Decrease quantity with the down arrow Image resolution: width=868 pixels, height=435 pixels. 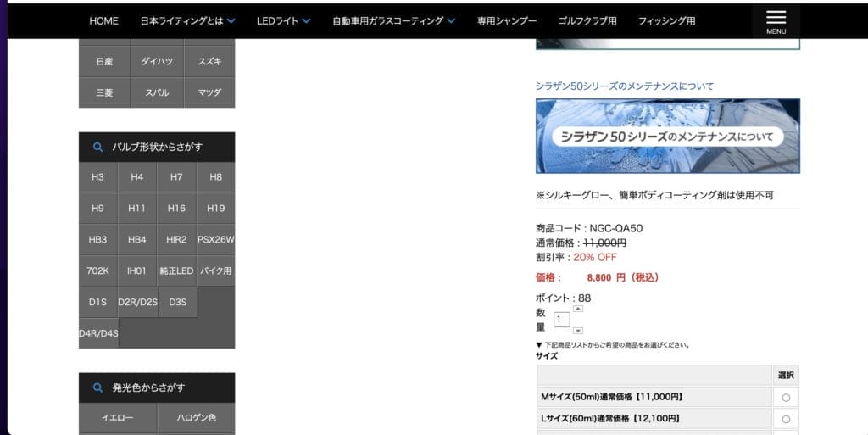(578, 331)
